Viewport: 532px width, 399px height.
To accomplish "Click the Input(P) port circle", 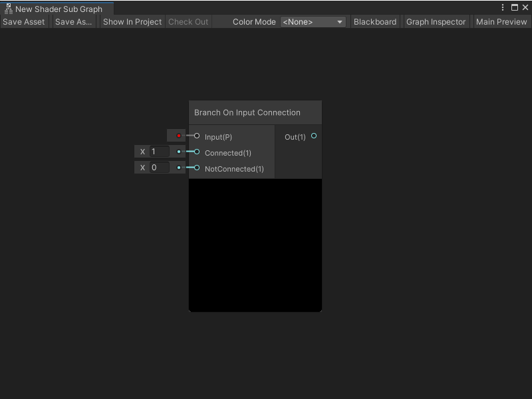I will 196,136.
